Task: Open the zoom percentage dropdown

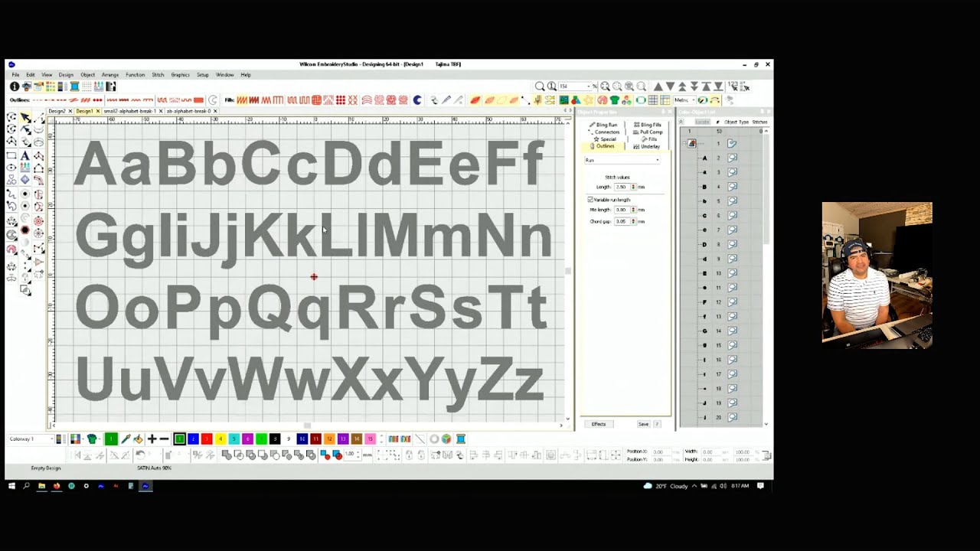Action: (x=589, y=86)
